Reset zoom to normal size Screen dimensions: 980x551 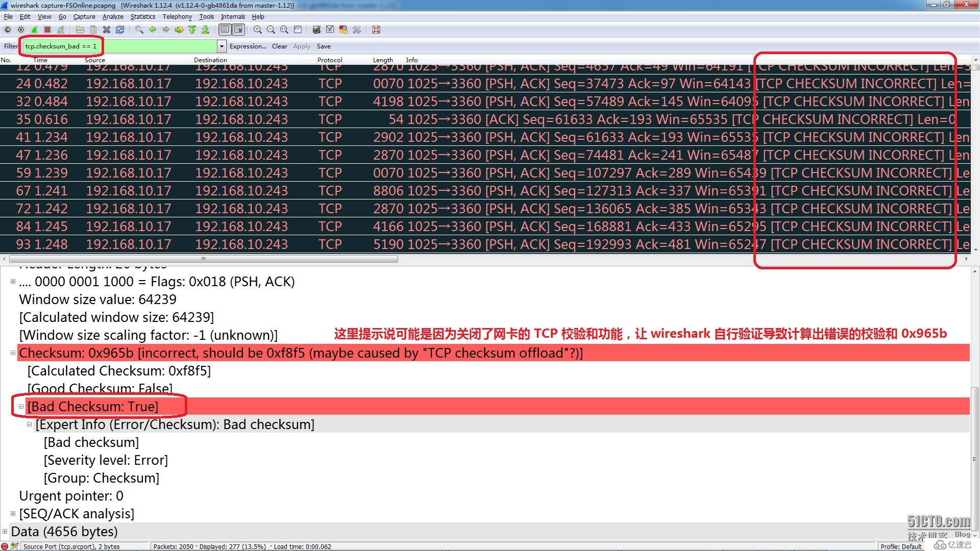tap(284, 30)
